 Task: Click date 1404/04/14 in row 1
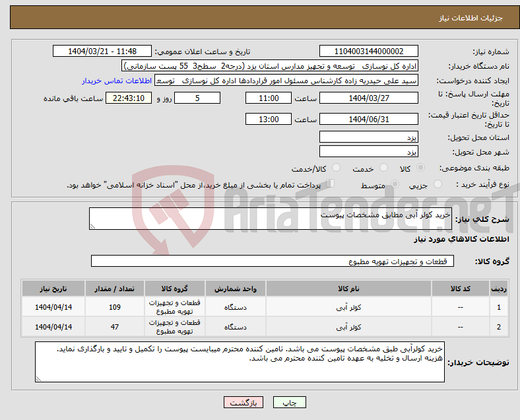tap(53, 307)
